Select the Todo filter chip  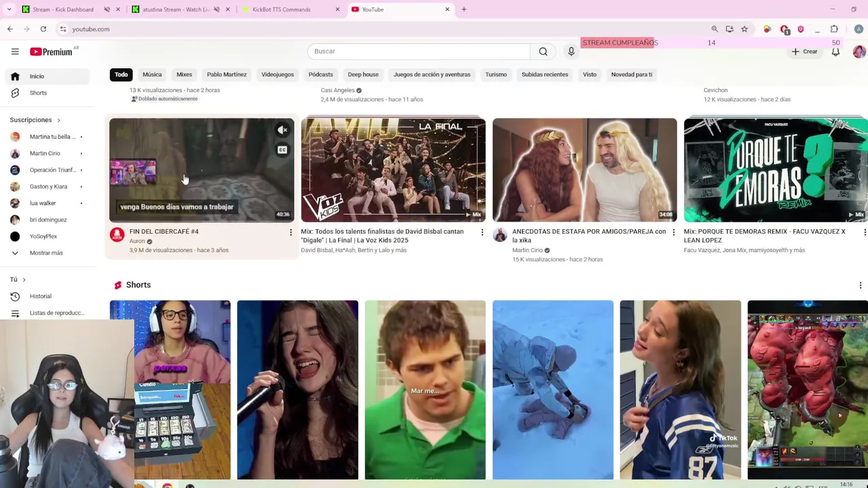121,75
